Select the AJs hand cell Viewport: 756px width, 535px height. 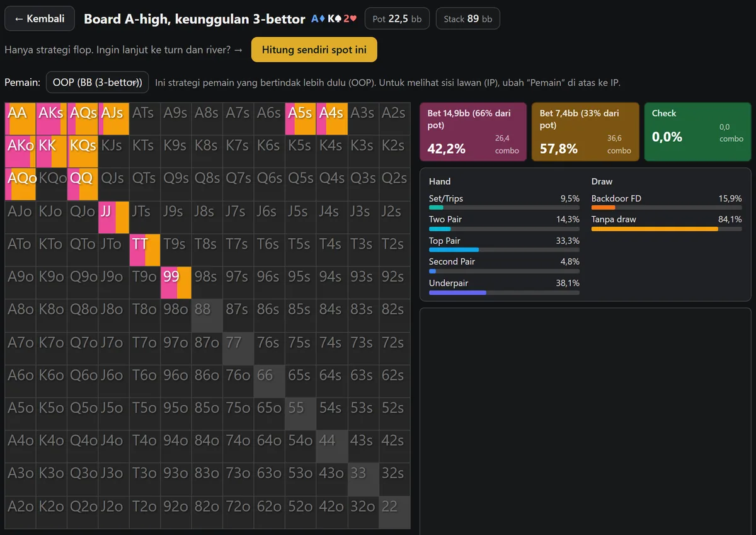[114, 118]
